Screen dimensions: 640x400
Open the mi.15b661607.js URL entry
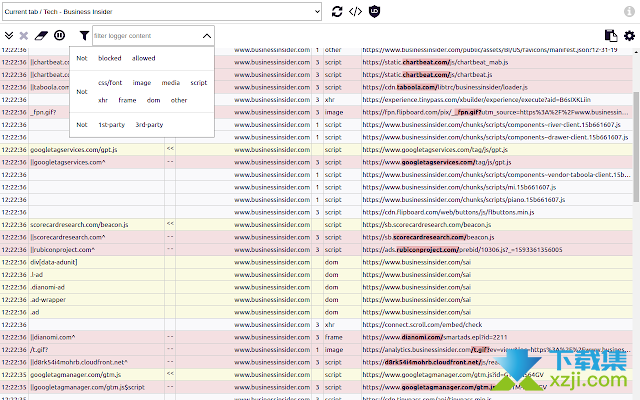[x=459, y=187]
